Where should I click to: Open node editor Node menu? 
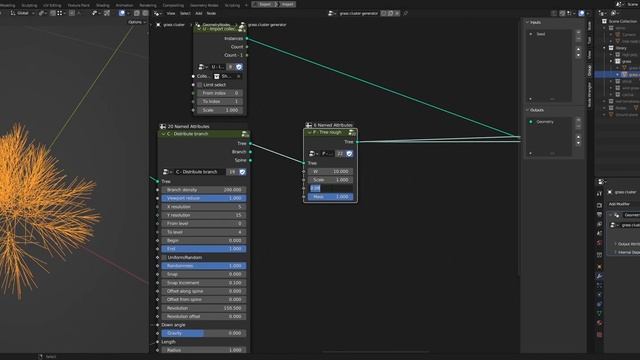pos(211,13)
